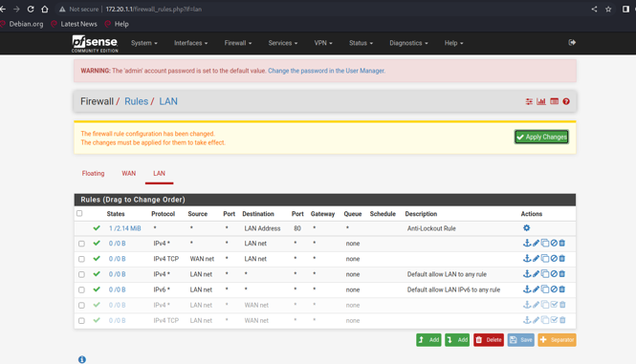The image size is (636, 364).
Task: Click the orange Separator button
Action: (x=557, y=340)
